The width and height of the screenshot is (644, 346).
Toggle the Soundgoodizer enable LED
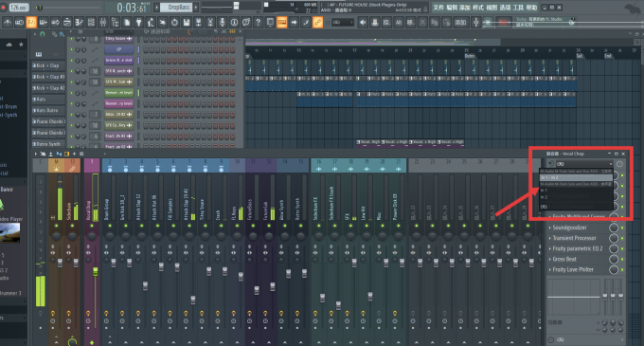(x=622, y=228)
